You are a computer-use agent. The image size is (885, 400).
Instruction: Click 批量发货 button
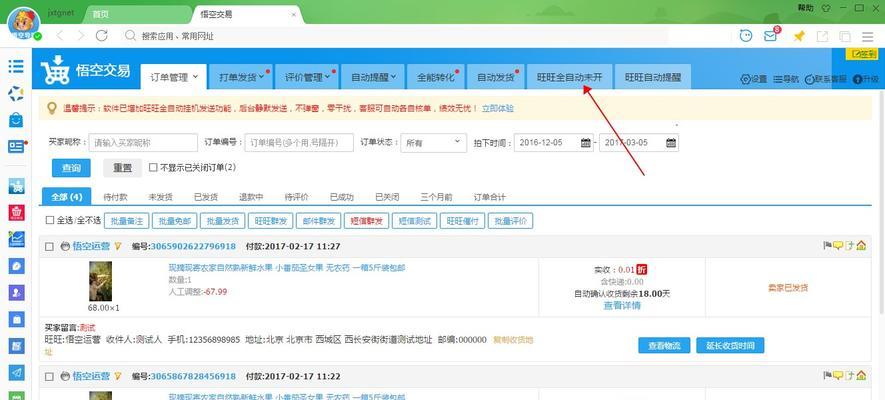coord(222,221)
